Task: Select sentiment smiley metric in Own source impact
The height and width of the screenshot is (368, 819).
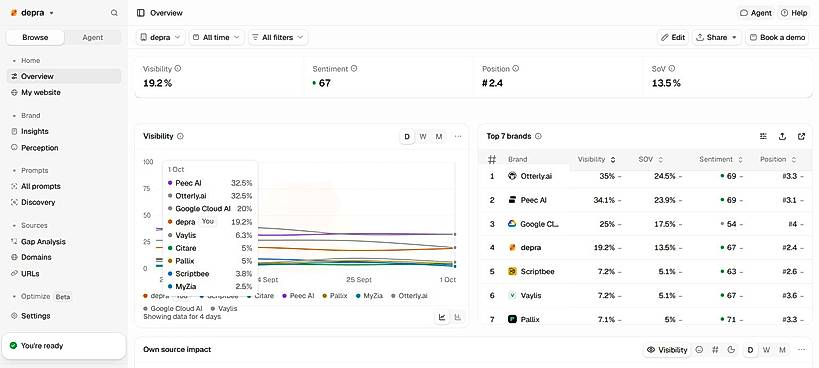Action: pos(699,350)
